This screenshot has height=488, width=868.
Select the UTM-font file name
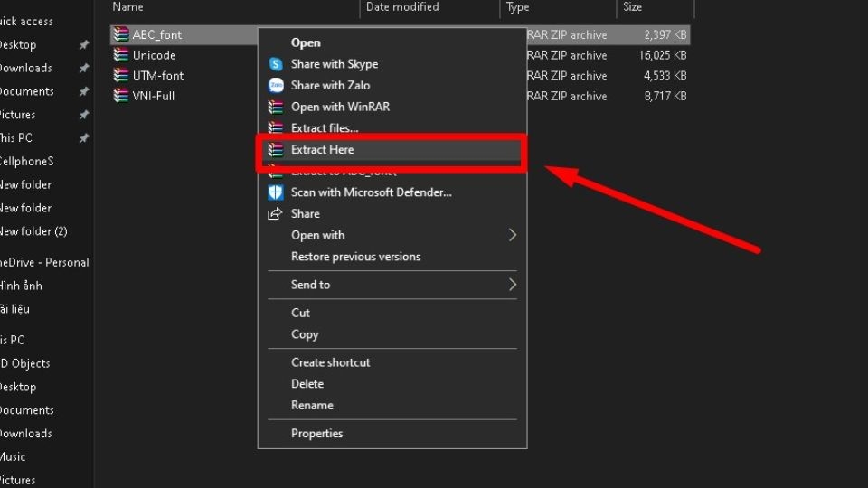(x=158, y=75)
